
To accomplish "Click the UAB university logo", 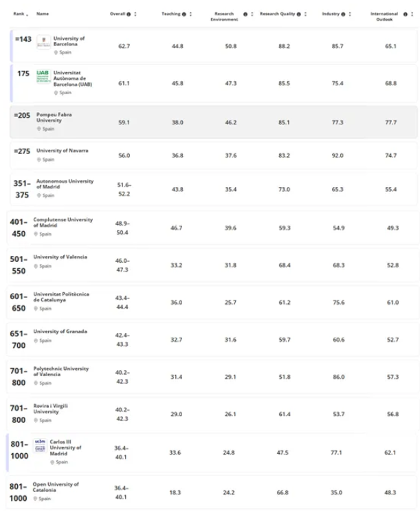I will [43, 76].
